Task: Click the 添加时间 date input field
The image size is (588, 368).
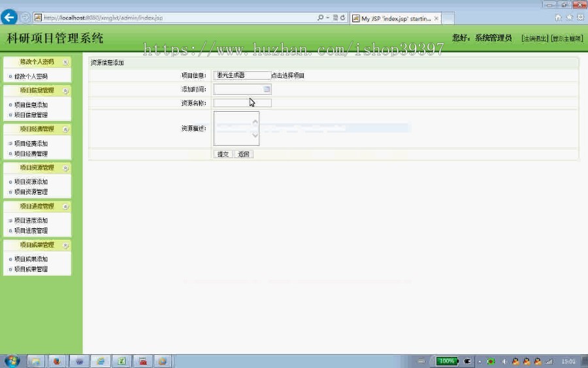Action: tap(242, 90)
